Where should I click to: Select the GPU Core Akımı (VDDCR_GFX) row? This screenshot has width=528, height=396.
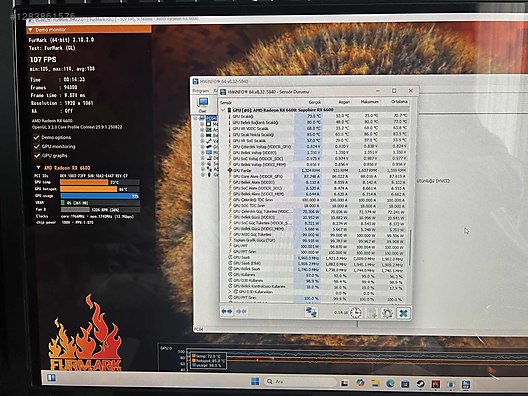(x=318, y=176)
